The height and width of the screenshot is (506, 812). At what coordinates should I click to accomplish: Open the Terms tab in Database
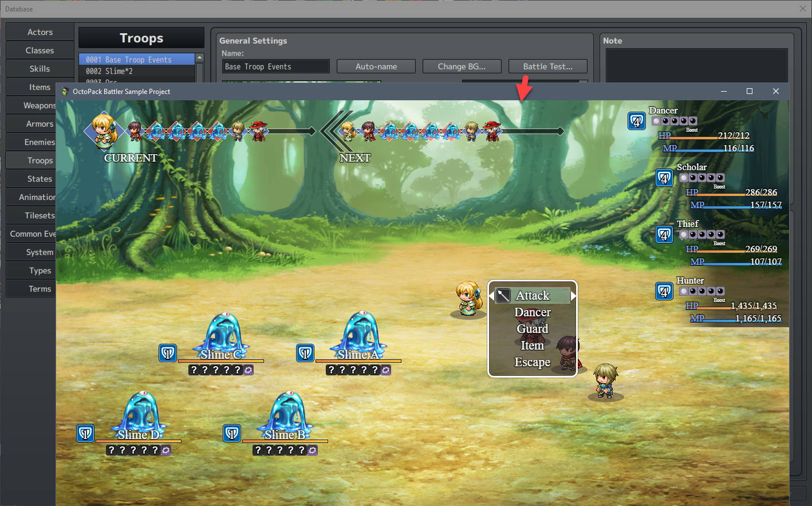[x=31, y=289]
